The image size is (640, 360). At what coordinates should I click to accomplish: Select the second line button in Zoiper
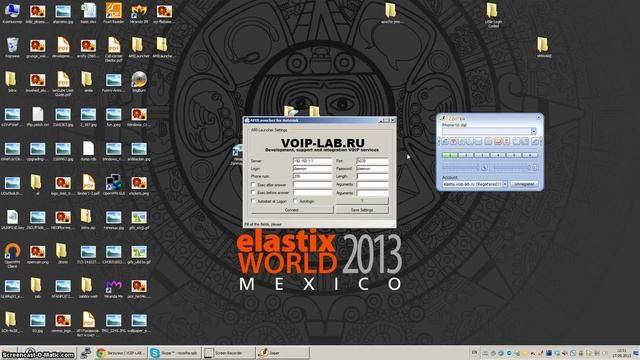[466, 155]
